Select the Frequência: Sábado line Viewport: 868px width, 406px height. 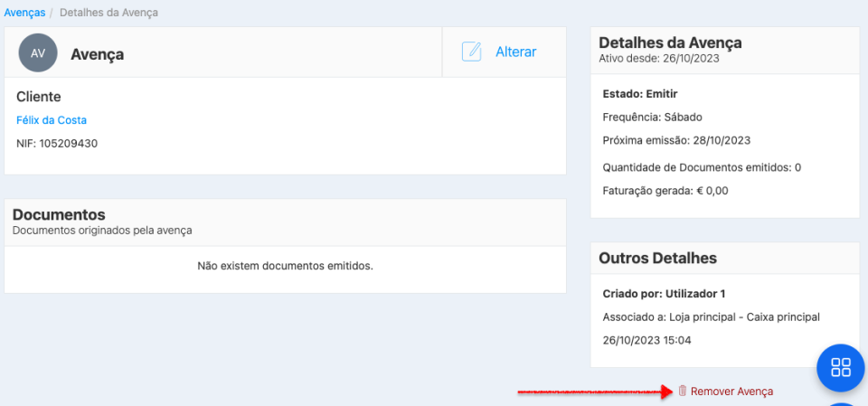pos(652,117)
